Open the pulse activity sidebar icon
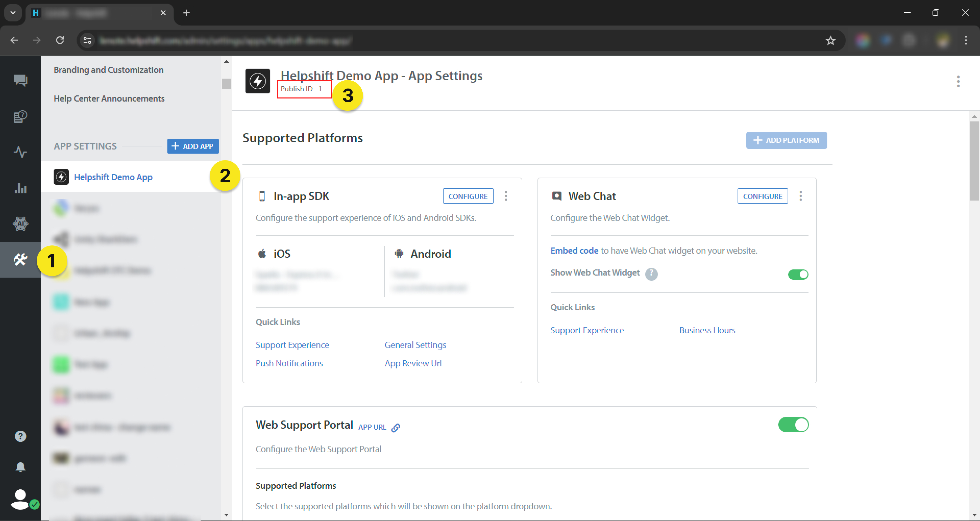Viewport: 980px width, 521px height. [x=20, y=152]
